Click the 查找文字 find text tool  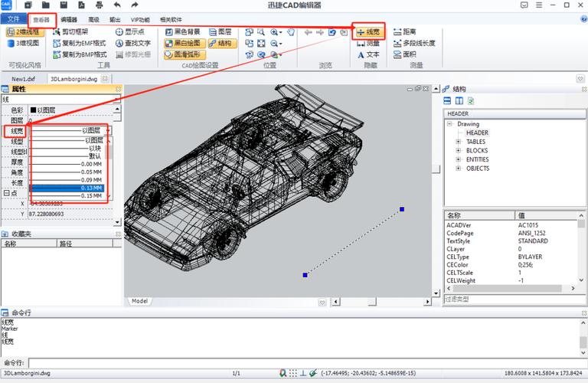point(133,43)
